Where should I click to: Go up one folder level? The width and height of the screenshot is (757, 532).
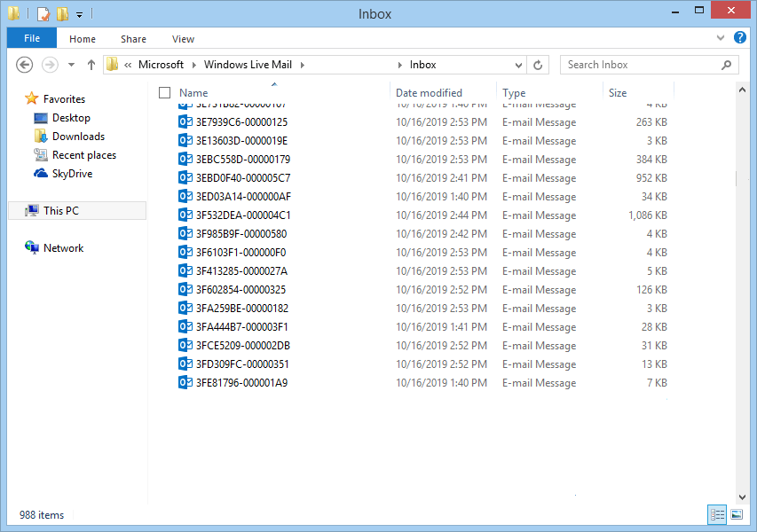[91, 65]
